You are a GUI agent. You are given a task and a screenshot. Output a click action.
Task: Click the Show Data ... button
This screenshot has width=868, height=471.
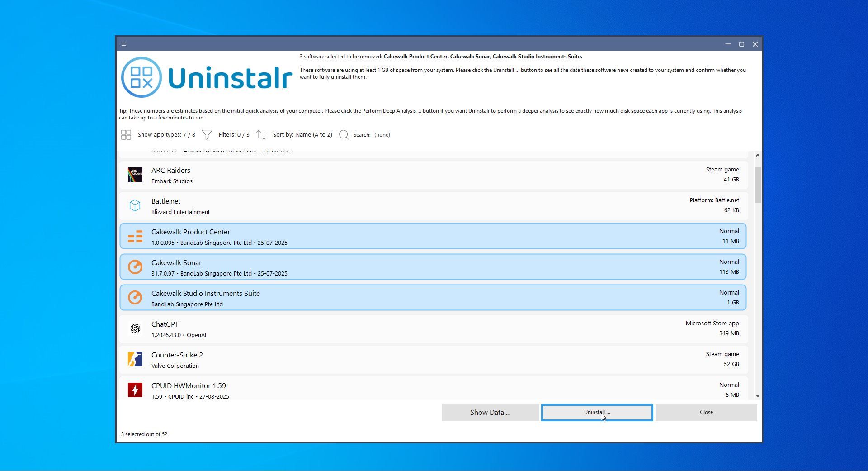tap(490, 413)
